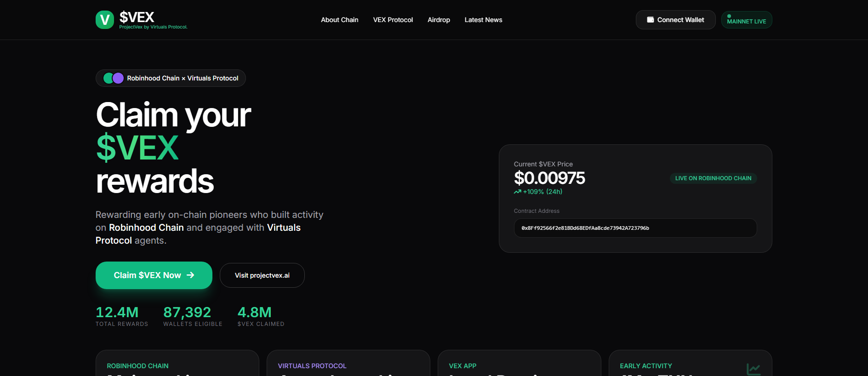Image resolution: width=868 pixels, height=376 pixels.
Task: Click the VIRTUALS PROTOCOL card label
Action: [x=312, y=366]
